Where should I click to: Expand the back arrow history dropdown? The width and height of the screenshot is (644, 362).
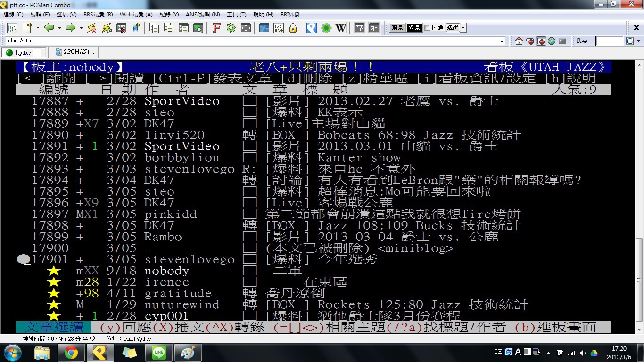click(x=59, y=28)
